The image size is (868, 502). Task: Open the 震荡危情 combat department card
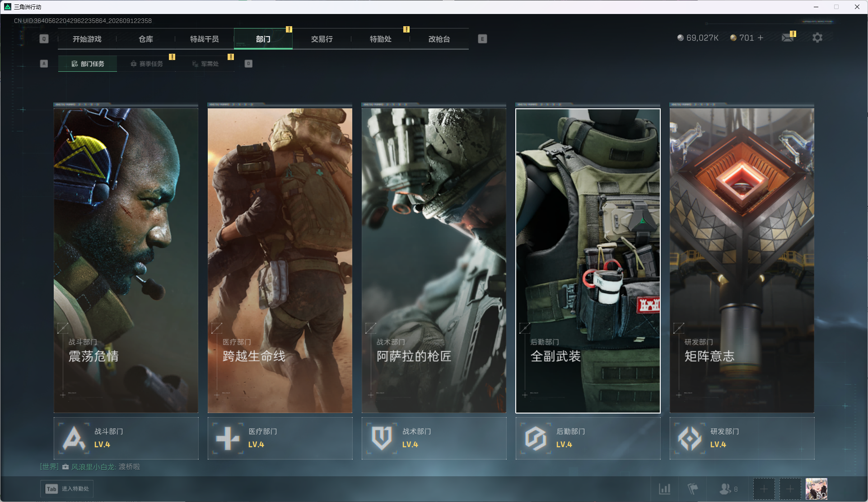[126, 260]
